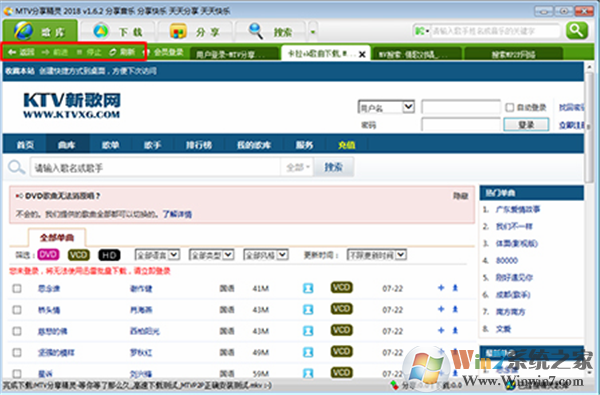Focus the 请输入歌名或歌手 search field
This screenshot has height=395, width=600.
tap(155, 167)
